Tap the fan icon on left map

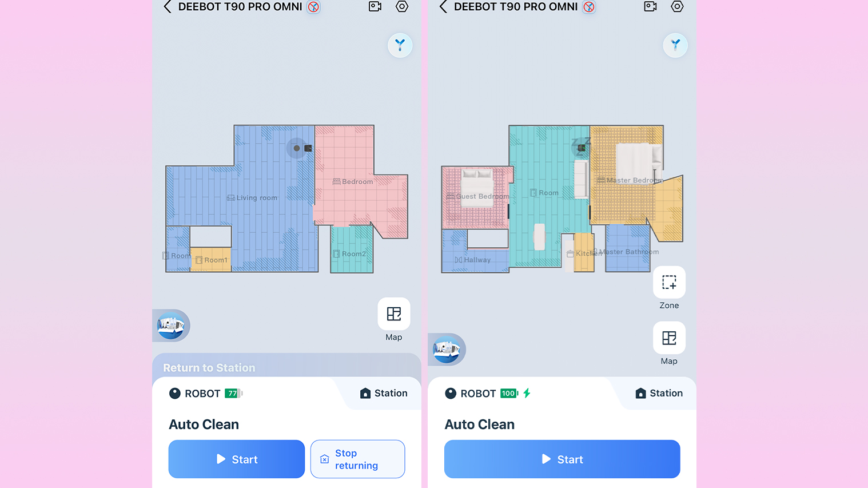tap(400, 45)
